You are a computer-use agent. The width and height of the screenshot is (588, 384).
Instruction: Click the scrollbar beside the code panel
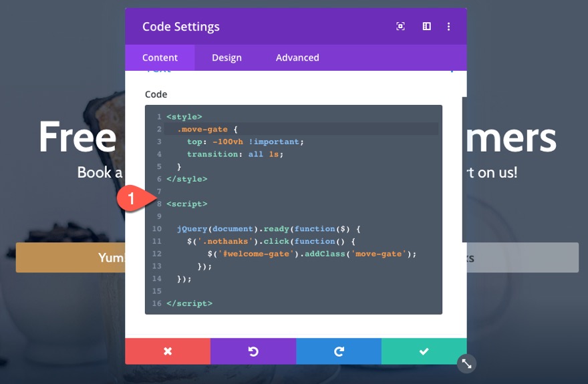(464, 170)
